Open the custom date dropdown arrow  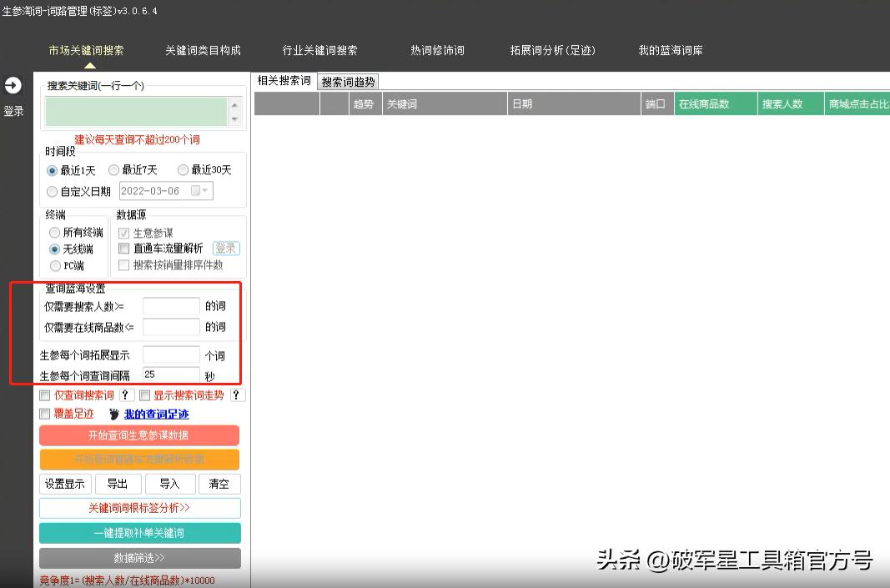(205, 190)
